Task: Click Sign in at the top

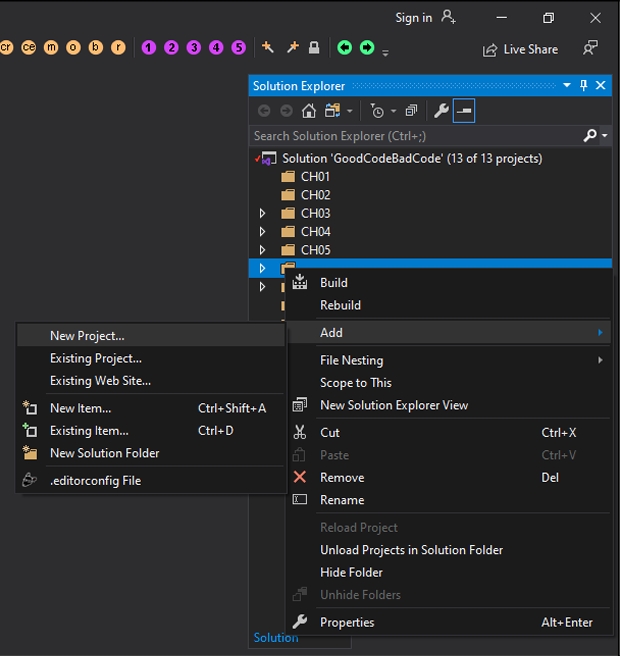Action: pyautogui.click(x=413, y=17)
